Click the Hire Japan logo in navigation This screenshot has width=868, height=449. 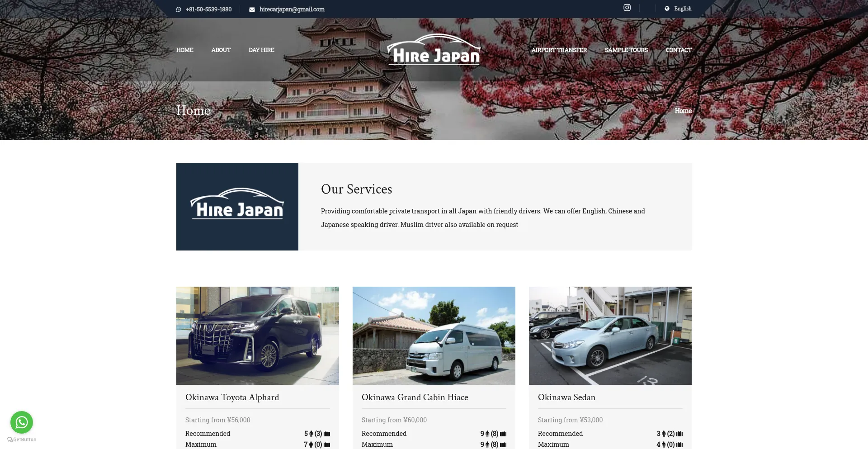pos(434,50)
